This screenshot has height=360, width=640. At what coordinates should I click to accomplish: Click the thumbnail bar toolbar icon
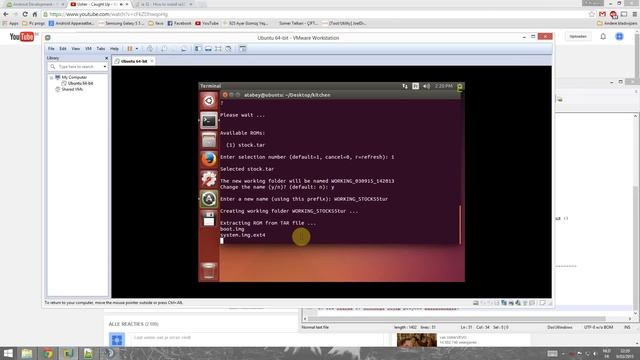tap(208, 49)
